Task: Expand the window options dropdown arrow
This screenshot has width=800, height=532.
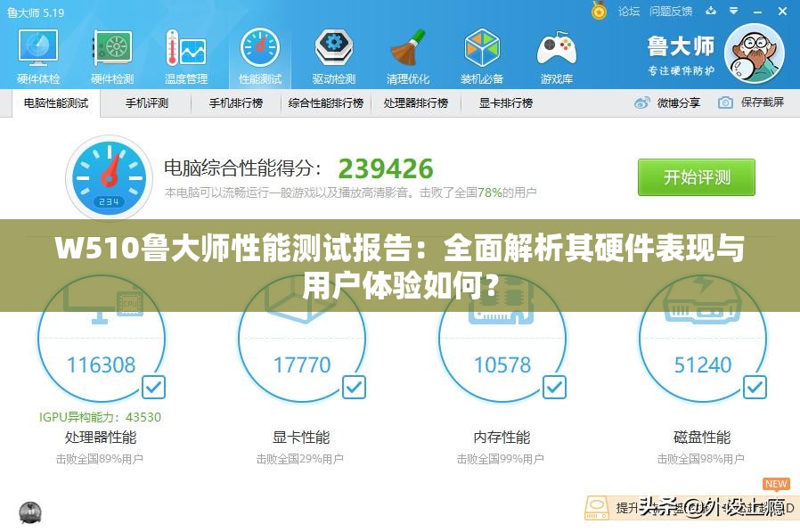Action: point(735,11)
